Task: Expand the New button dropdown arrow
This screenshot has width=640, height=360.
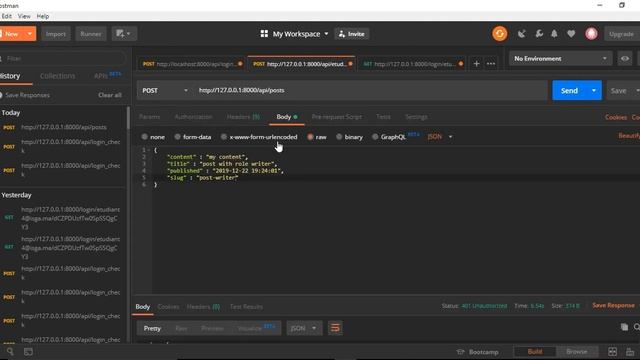Action: [x=30, y=34]
